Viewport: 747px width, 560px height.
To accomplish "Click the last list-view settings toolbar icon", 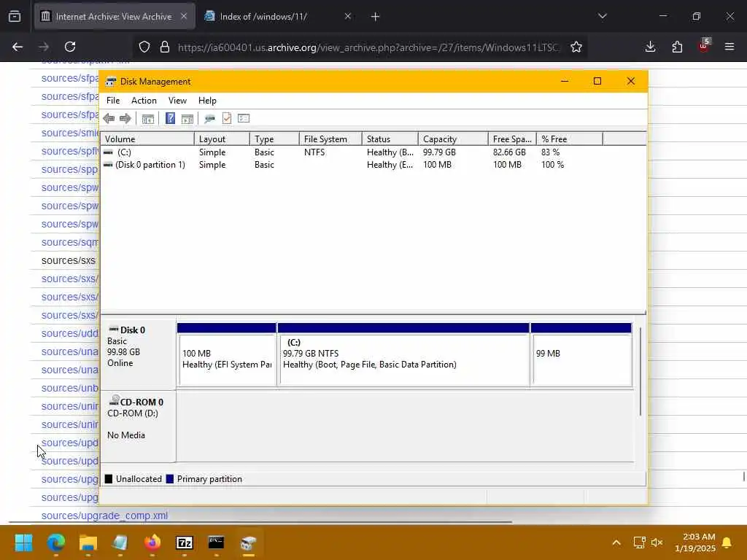I will click(x=244, y=118).
